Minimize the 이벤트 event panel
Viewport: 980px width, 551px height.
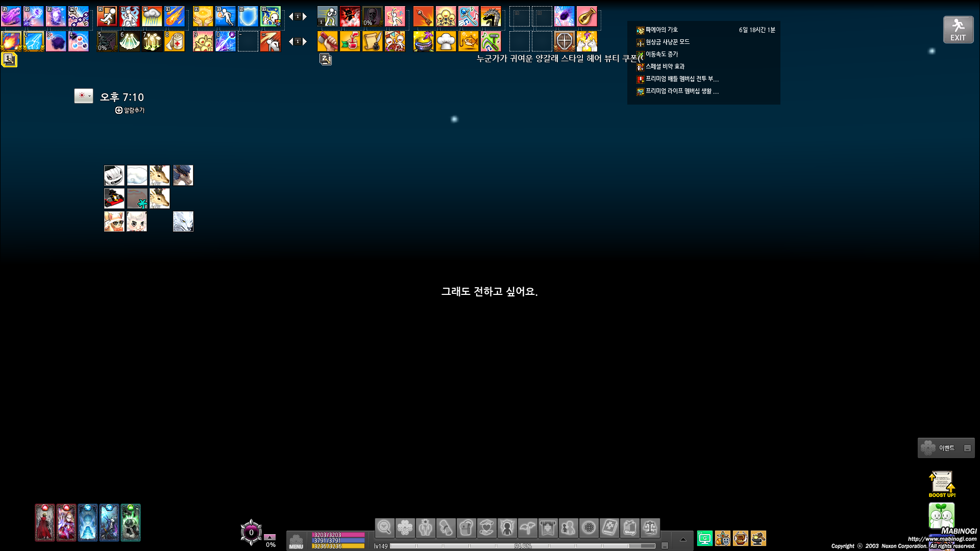(967, 448)
